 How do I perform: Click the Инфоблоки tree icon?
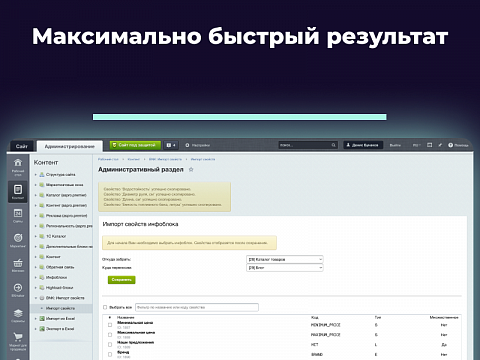(42, 277)
